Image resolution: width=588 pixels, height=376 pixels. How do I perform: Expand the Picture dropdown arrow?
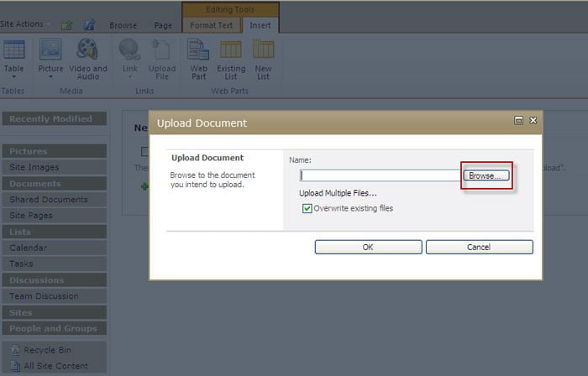pos(50,76)
